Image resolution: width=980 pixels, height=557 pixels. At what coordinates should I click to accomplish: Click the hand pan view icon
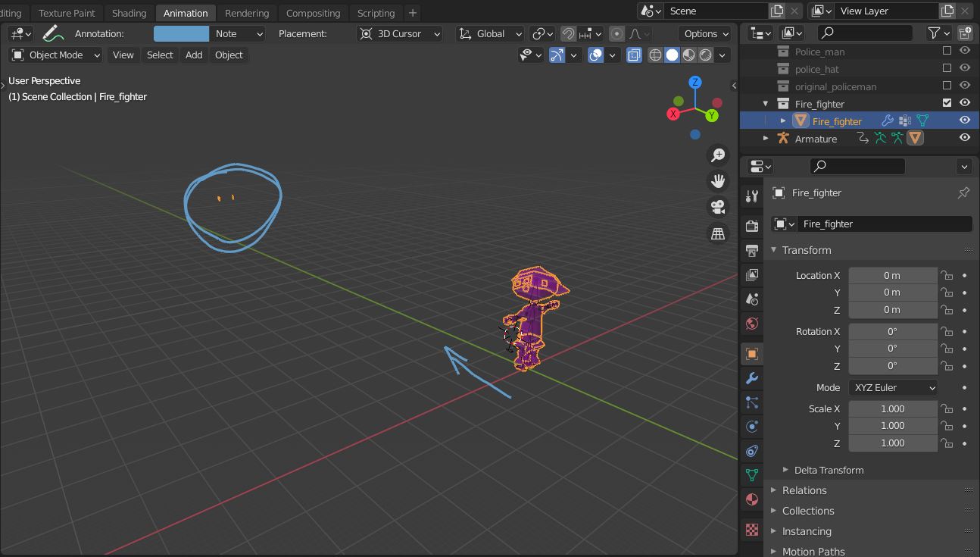click(717, 180)
